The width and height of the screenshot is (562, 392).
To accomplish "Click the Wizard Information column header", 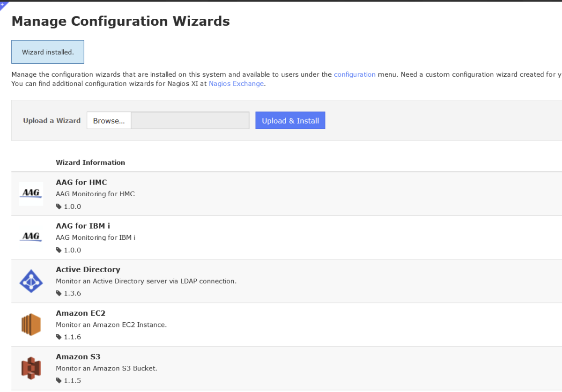I will tap(90, 162).
